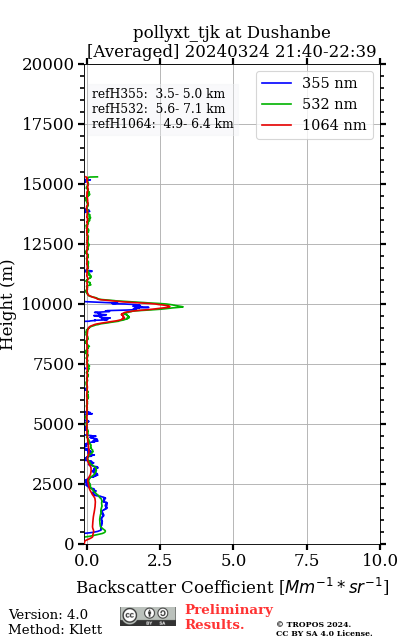Click the refH355 reference height annotation
The height and width of the screenshot is (640, 400).
tap(158, 93)
